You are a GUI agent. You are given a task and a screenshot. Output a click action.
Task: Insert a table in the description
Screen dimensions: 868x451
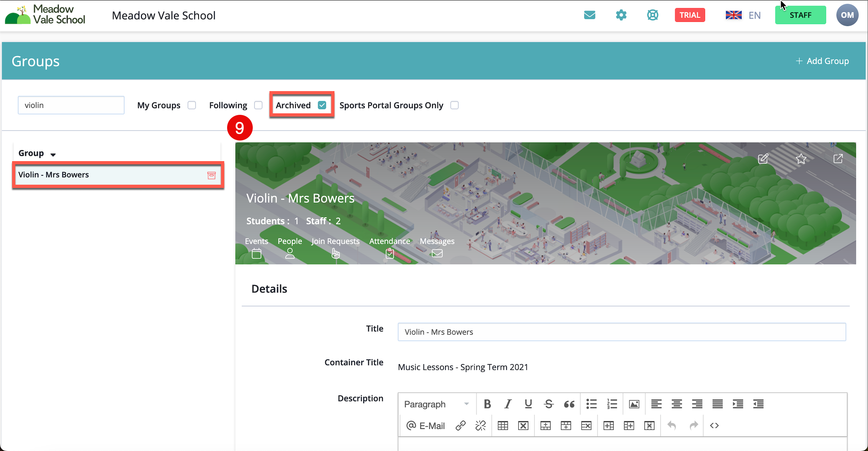pos(503,425)
